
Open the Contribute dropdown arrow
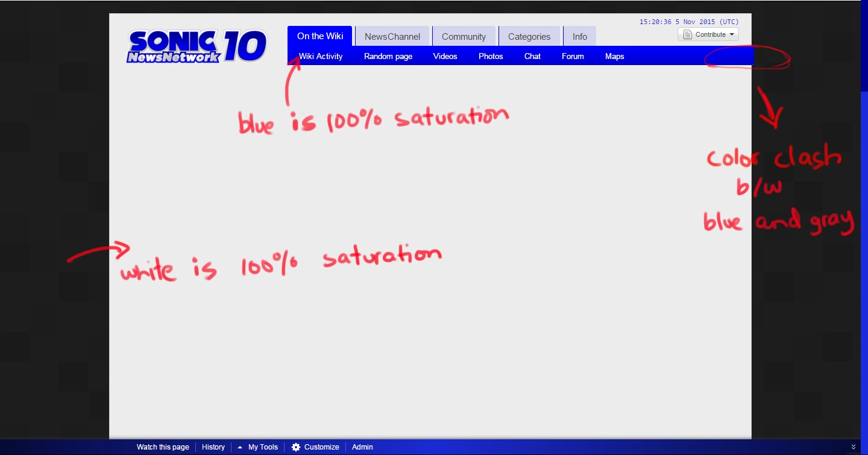[732, 34]
